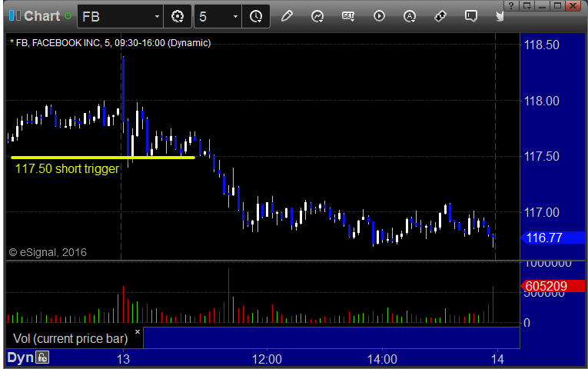Start bar replay with play icon

tap(379, 16)
